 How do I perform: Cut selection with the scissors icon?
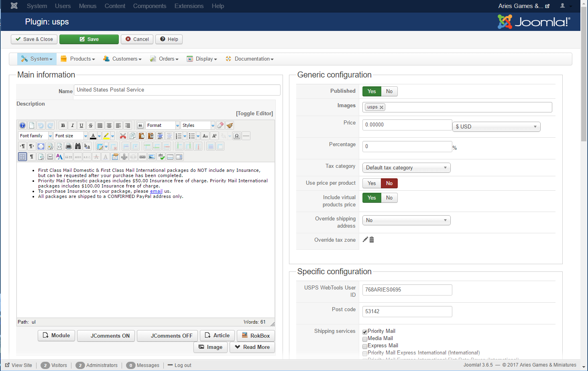coord(123,136)
